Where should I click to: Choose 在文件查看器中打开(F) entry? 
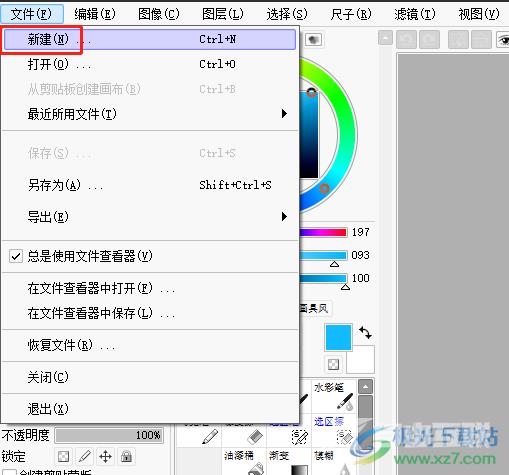pyautogui.click(x=150, y=288)
